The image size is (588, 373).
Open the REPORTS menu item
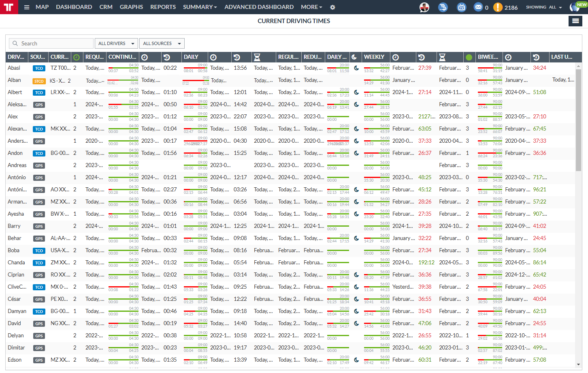pyautogui.click(x=163, y=7)
